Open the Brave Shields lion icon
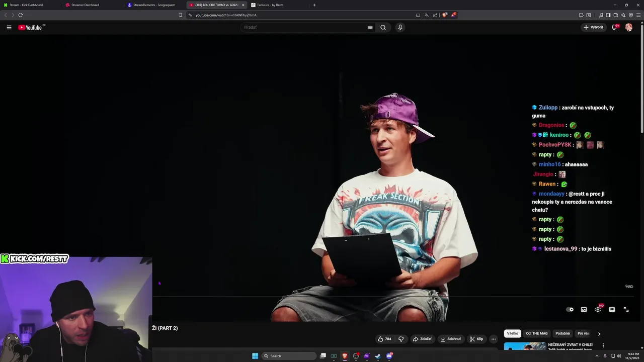 tap(445, 15)
